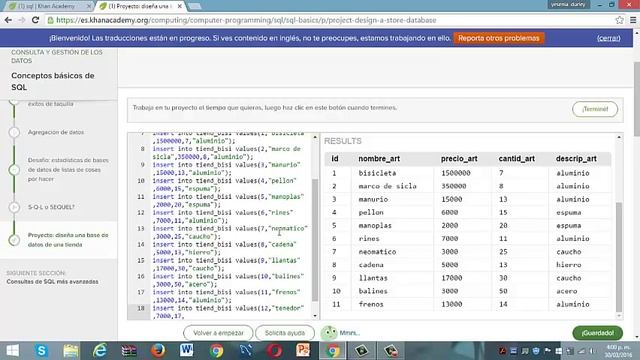Click Volver a empezar button
Viewport: 640px width, 360px height.
click(218, 333)
